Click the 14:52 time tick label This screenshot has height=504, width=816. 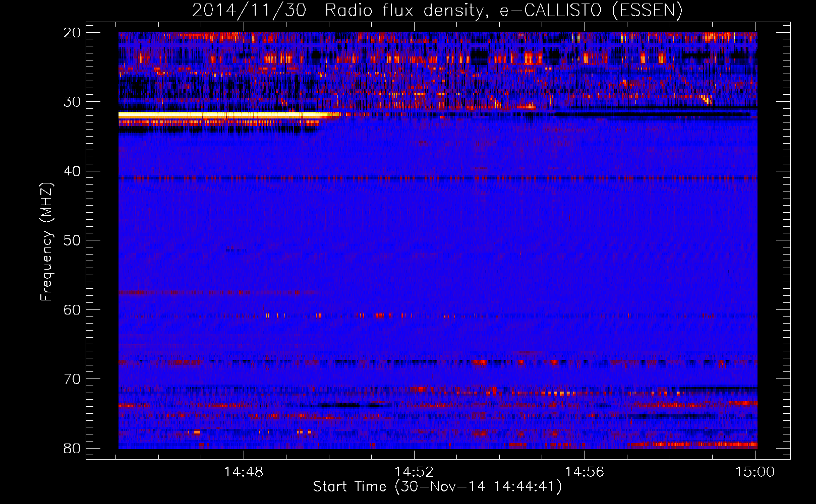[414, 472]
